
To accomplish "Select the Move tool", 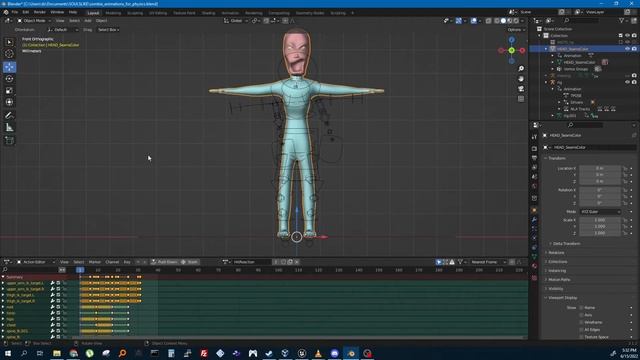I will coord(9,67).
